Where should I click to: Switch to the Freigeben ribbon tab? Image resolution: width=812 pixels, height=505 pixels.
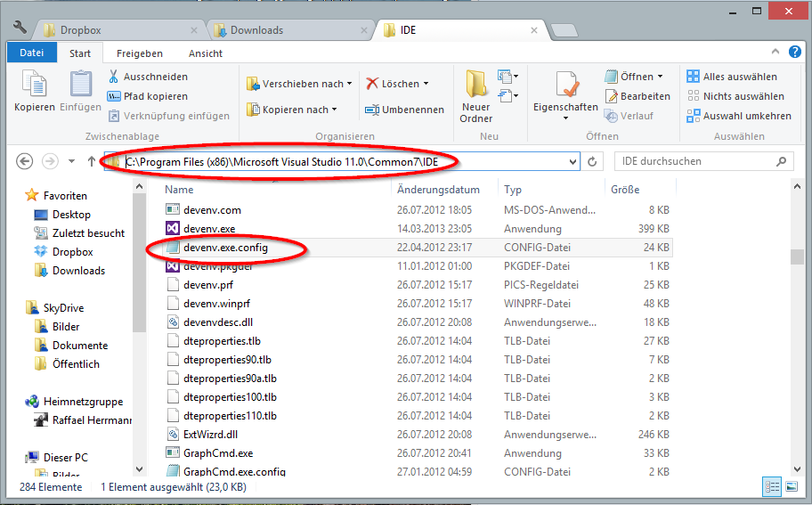139,53
